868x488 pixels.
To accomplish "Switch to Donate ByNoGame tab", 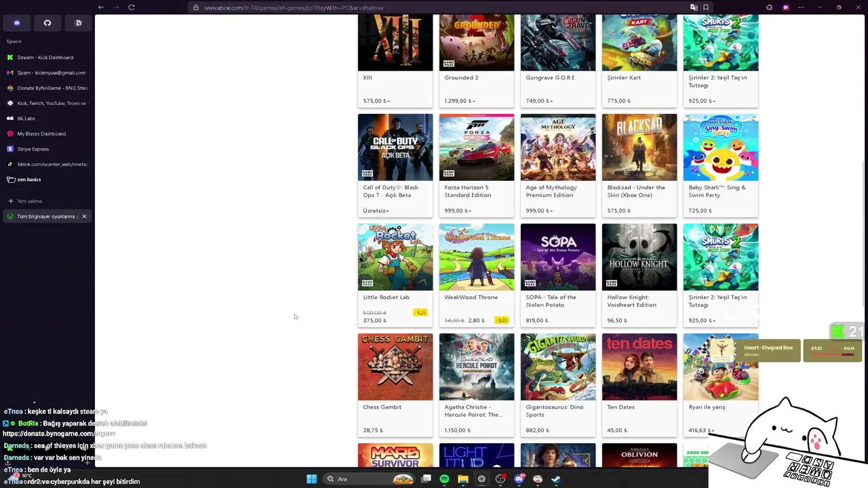I will [x=47, y=88].
